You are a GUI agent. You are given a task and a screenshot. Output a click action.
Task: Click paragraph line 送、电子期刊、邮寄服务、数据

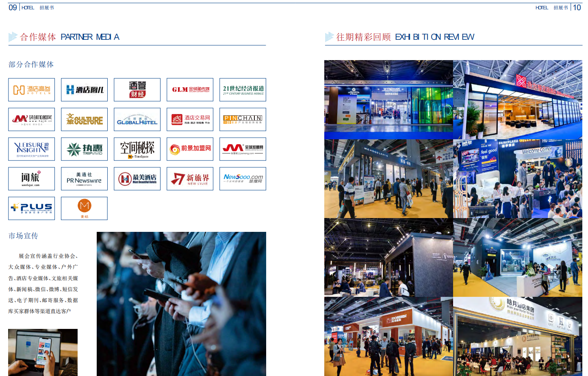coord(43,300)
